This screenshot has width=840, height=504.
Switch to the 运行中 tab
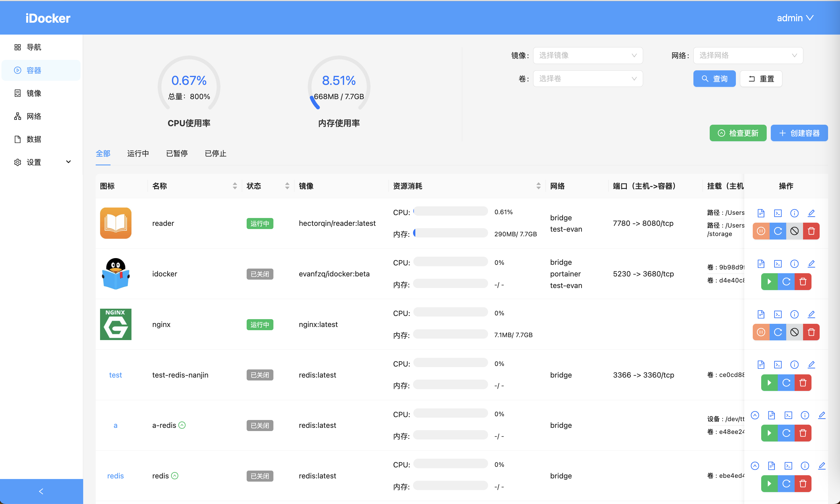(x=138, y=153)
